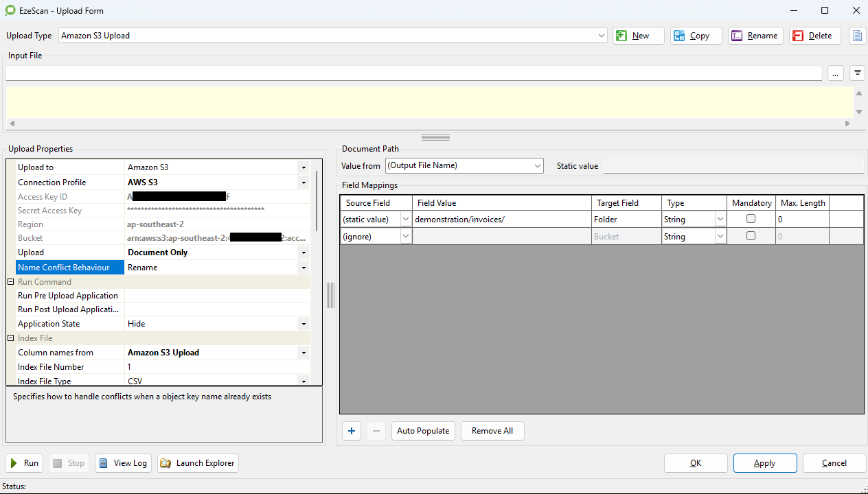Click the Rename upload type button
Viewport: 868px width, 494px height.
754,36
